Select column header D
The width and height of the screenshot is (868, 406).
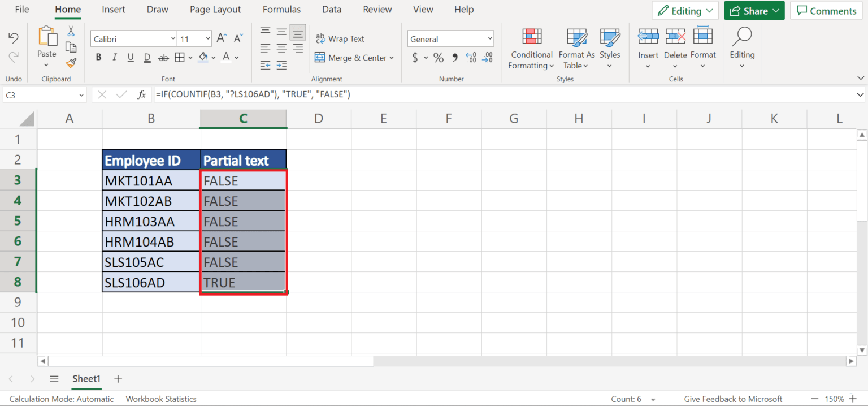tap(319, 119)
